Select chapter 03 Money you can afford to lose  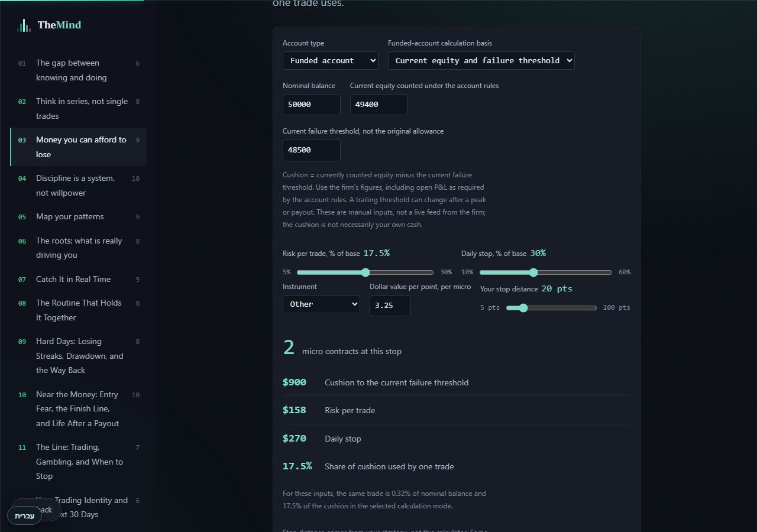coord(78,147)
